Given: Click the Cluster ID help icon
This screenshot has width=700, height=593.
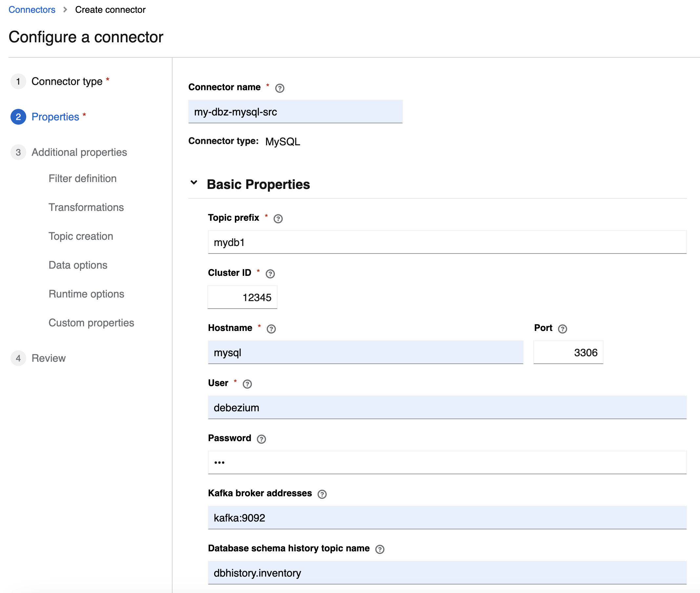Looking at the screenshot, I should click(x=270, y=274).
